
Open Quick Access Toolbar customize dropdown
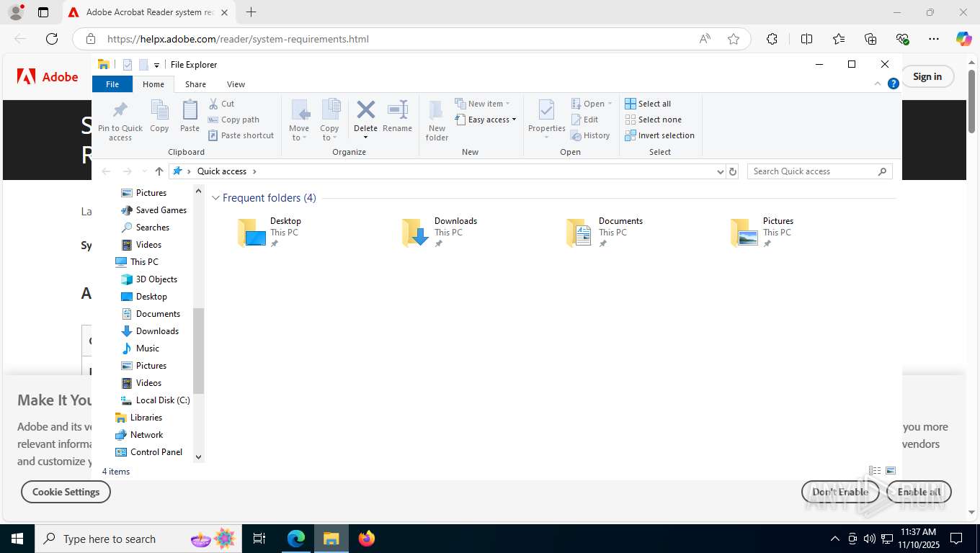pyautogui.click(x=156, y=65)
